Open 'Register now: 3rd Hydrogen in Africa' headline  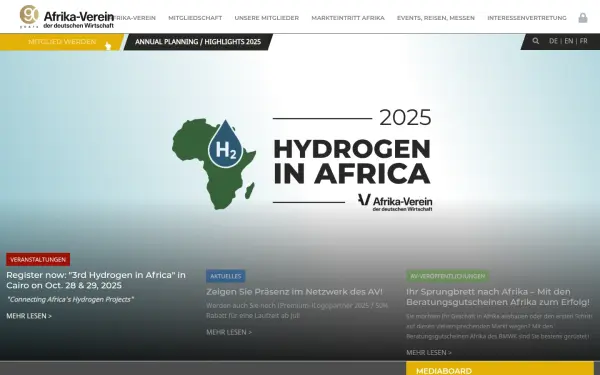point(96,280)
